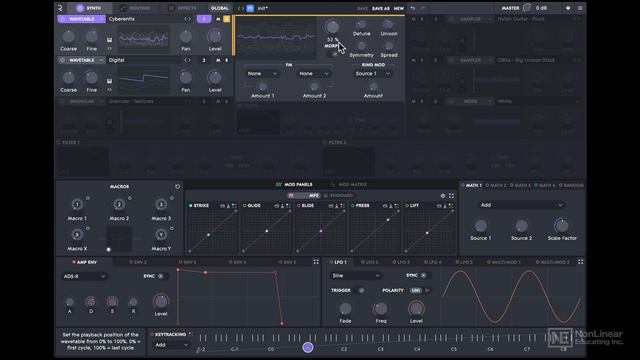The image size is (640, 360).
Task: Click the keyboard icon in Cyberentix oscillator
Action: pyautogui.click(x=109, y=40)
